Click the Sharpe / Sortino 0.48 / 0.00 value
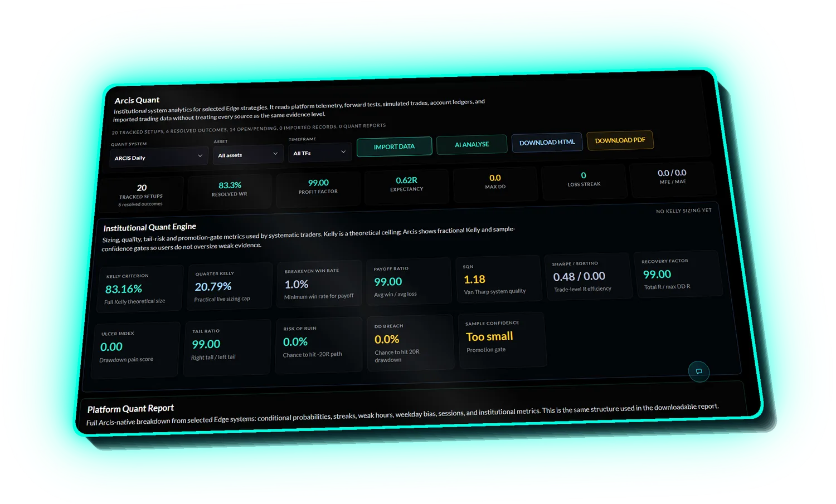 coord(579,276)
